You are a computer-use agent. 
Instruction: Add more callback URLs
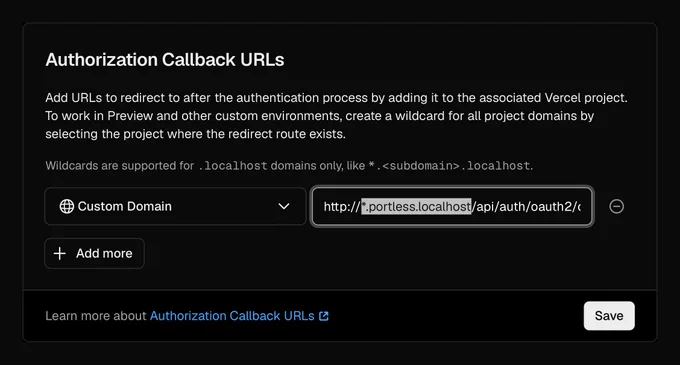click(94, 253)
